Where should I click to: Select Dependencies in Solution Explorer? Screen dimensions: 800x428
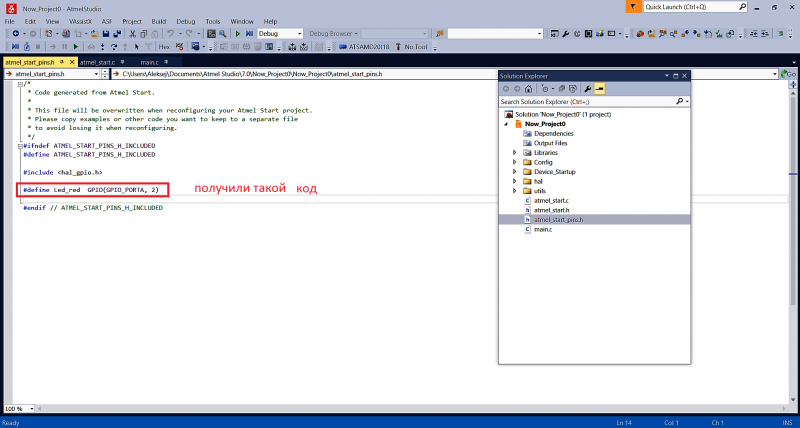tap(554, 134)
